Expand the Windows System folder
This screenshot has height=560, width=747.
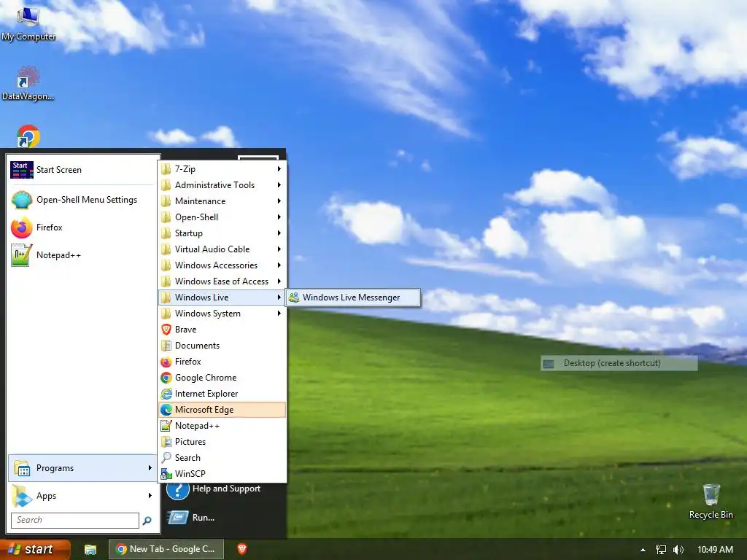click(x=222, y=314)
